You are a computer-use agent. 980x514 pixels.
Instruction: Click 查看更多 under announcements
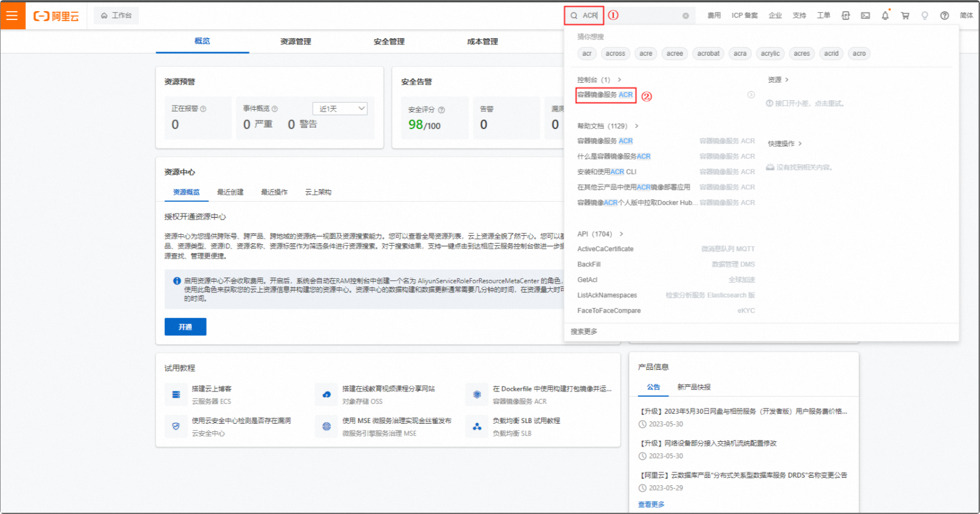click(651, 505)
